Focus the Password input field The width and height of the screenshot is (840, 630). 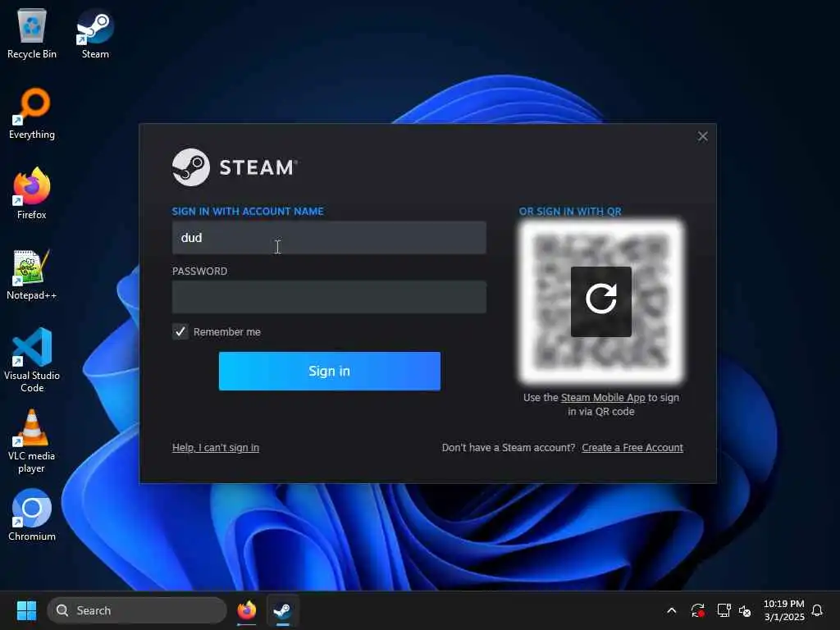click(x=329, y=297)
